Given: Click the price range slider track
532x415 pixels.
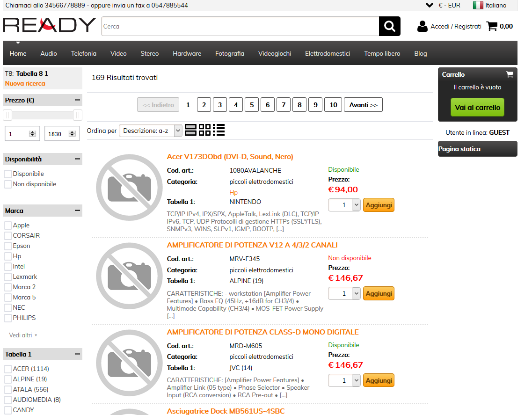Looking at the screenshot, I should coord(43,115).
